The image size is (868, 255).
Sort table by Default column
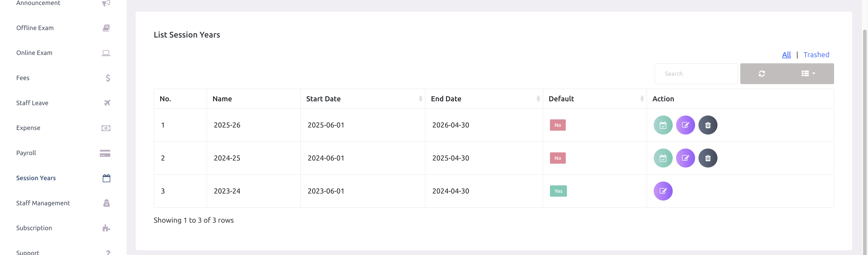pyautogui.click(x=594, y=99)
